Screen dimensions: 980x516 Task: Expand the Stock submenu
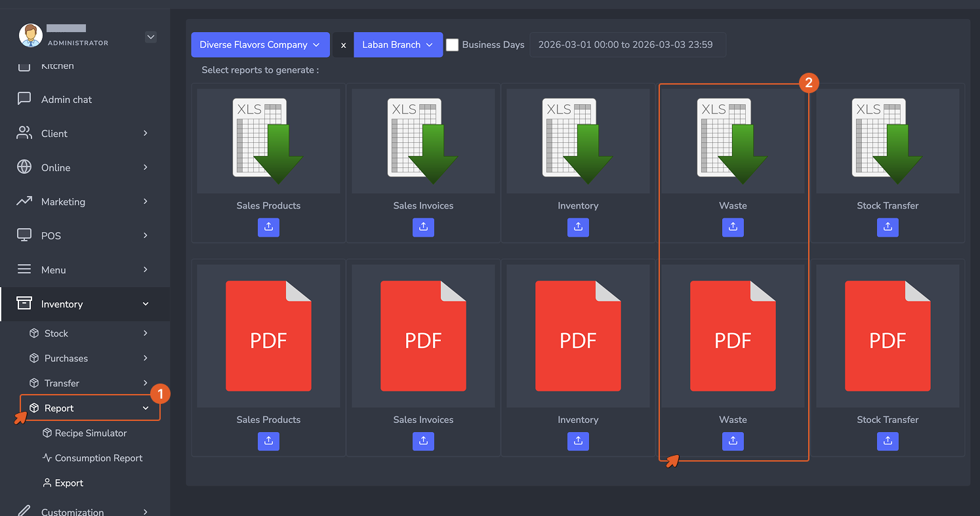coord(89,333)
